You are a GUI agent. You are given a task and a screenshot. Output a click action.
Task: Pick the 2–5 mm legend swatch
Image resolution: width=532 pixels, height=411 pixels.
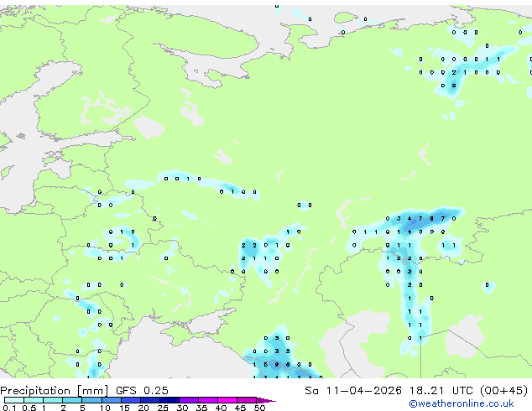pyautogui.click(x=72, y=400)
